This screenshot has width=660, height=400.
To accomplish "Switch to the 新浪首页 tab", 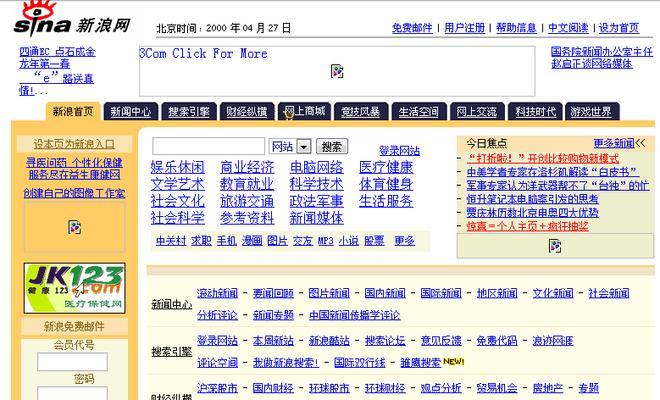I will pos(73,112).
